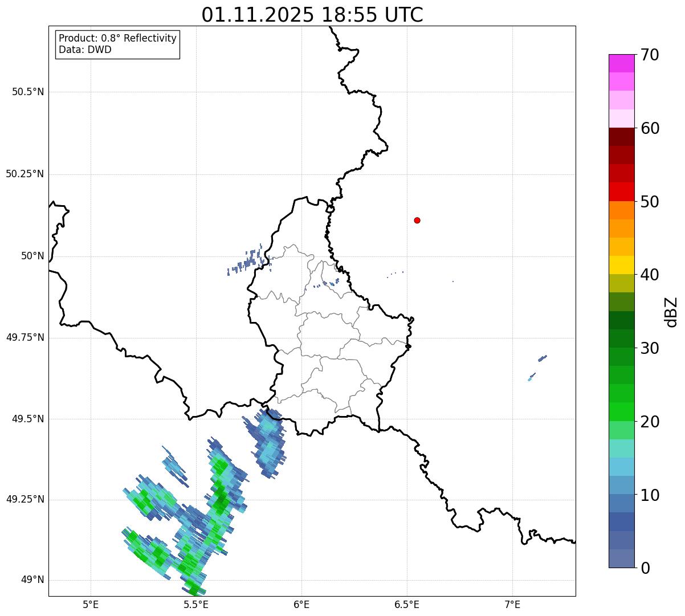685x616 pixels.
Task: Click the title "01.11.2025 18:55 UTC"
Action: pyautogui.click(x=312, y=14)
